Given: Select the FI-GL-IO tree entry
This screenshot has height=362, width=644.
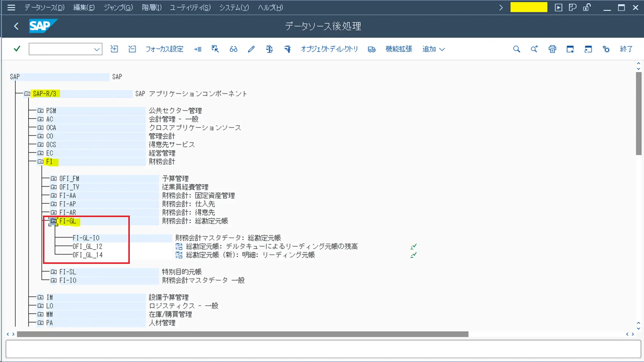Looking at the screenshot, I should coord(86,238).
